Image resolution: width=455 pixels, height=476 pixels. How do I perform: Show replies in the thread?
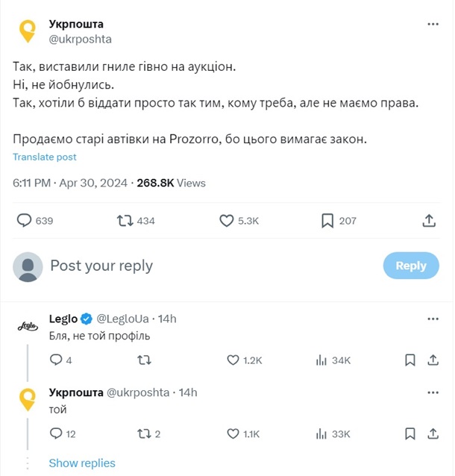(82, 463)
